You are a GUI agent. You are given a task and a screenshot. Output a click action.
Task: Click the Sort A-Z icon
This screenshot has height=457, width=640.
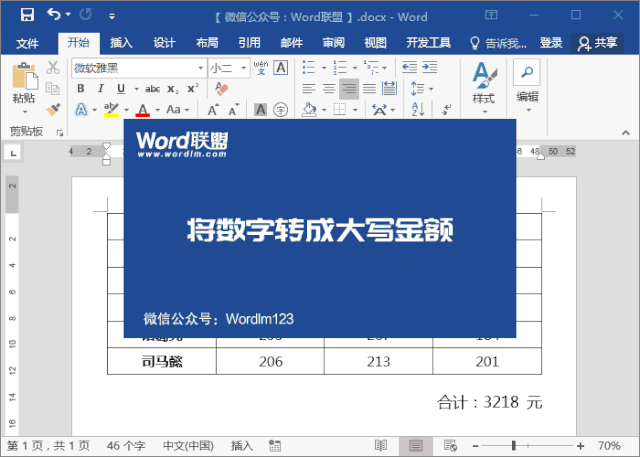(x=418, y=109)
